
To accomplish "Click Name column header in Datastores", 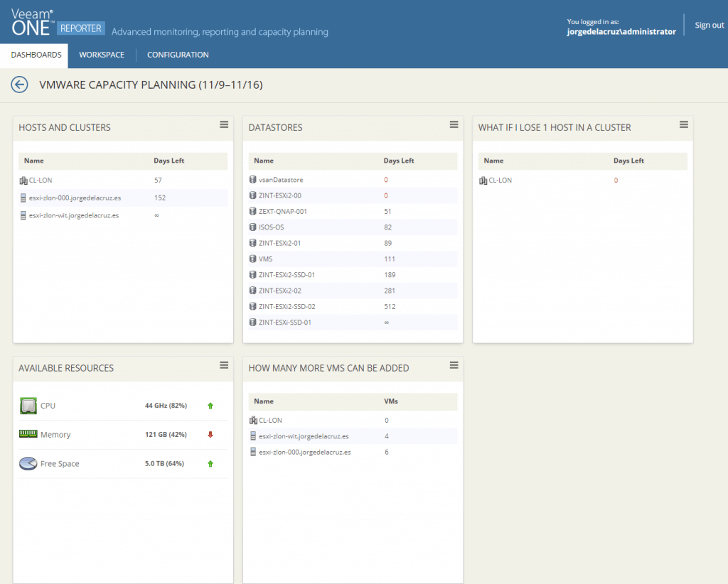I will [264, 161].
